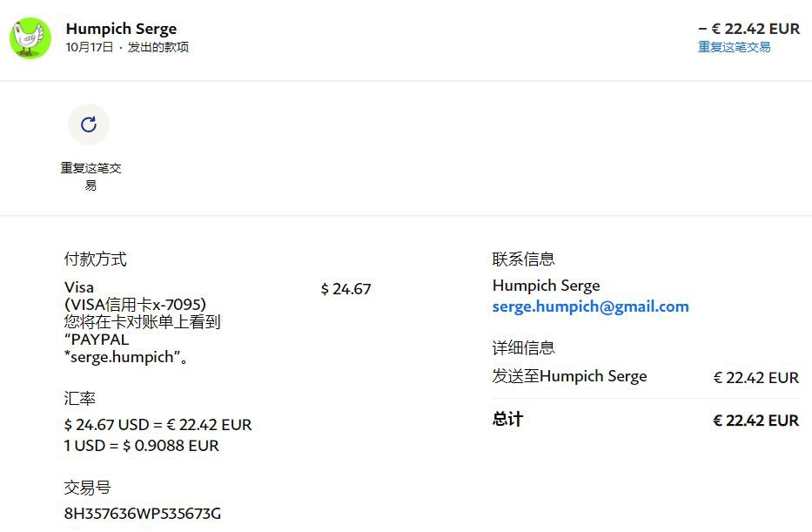The height and width of the screenshot is (532, 812).
Task: Select the 1 USD = $ 0.9088 EUR rate
Action: pyautogui.click(x=141, y=446)
